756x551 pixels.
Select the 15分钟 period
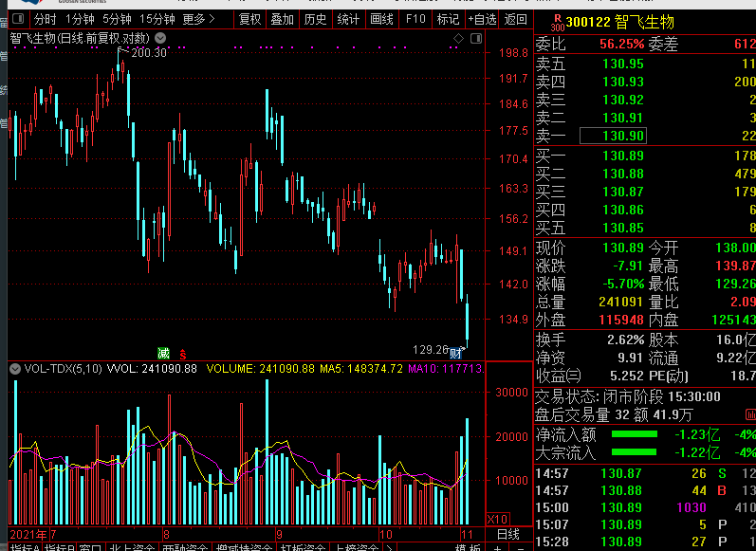tap(157, 19)
